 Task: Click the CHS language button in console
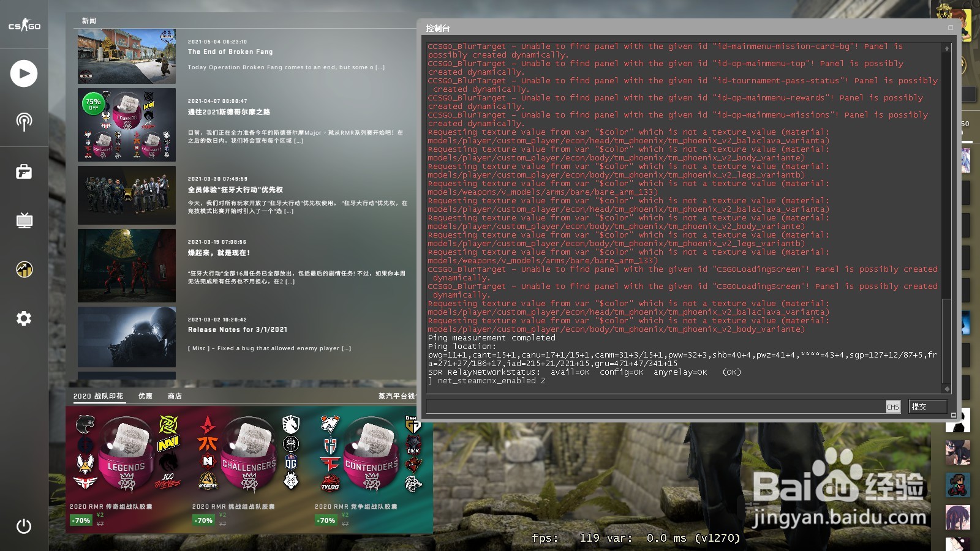[893, 407]
